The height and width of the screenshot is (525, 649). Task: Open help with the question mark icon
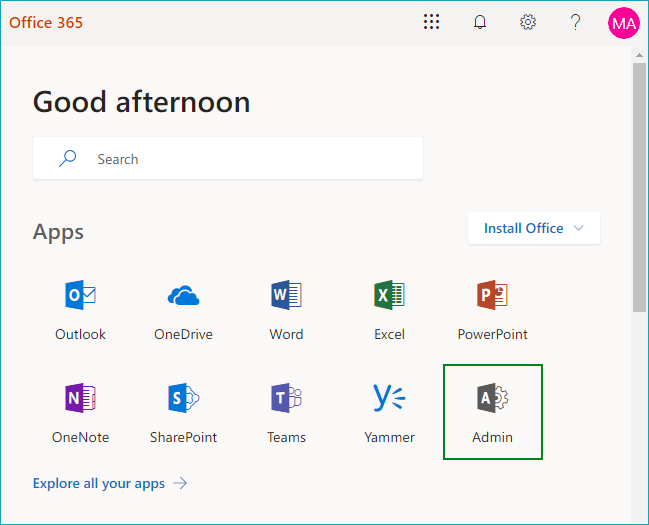575,22
